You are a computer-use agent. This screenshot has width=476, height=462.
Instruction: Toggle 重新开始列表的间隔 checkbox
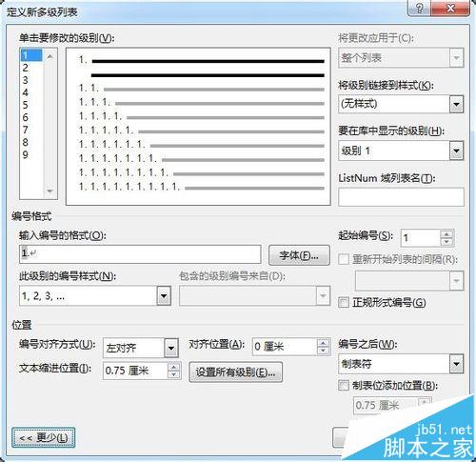344,259
